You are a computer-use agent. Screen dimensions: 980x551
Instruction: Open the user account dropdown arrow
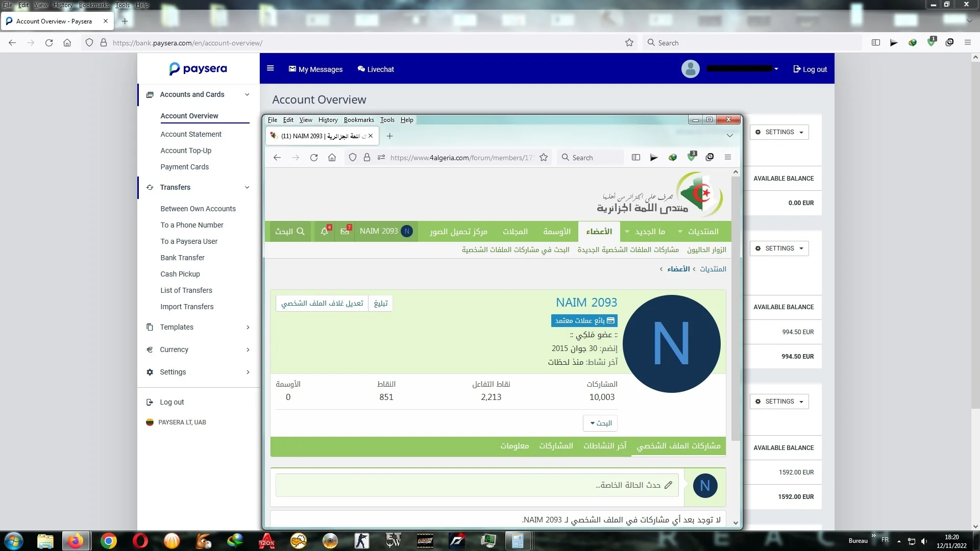[776, 69]
